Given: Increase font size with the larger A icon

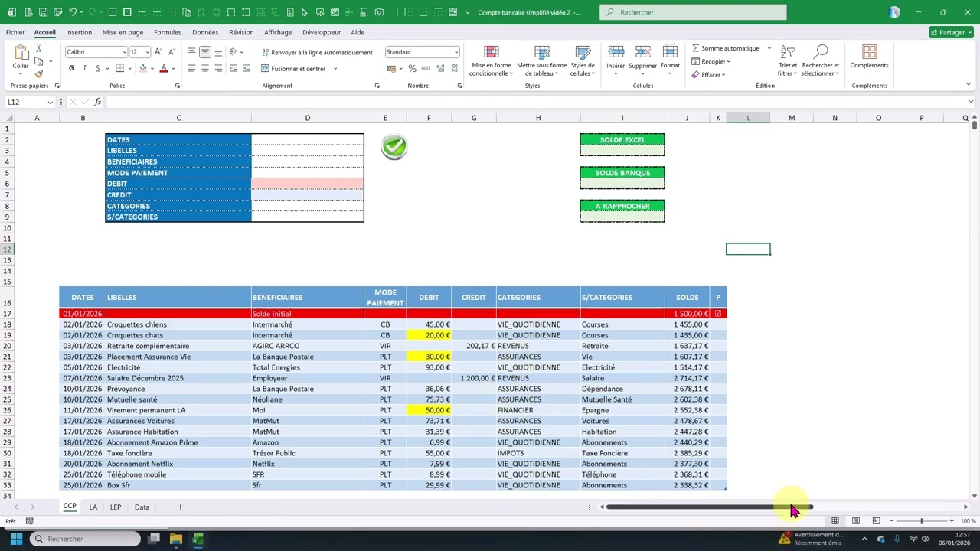Looking at the screenshot, I should (x=158, y=52).
